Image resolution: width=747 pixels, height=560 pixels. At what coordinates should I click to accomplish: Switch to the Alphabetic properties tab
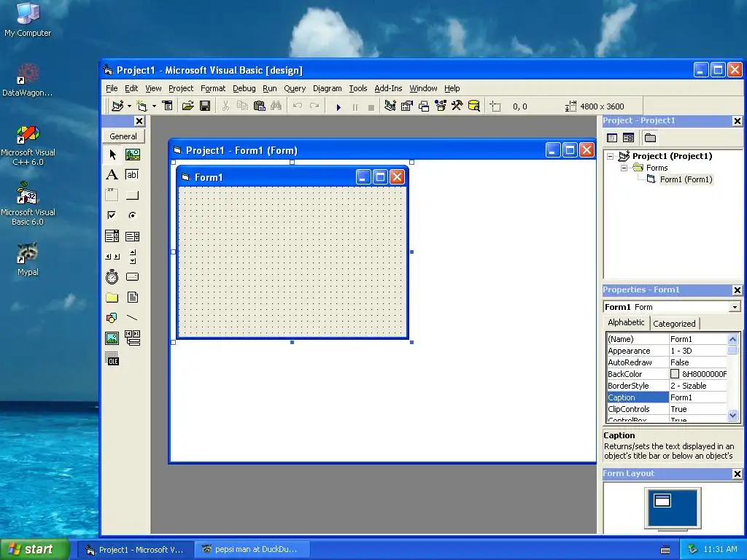626,322
